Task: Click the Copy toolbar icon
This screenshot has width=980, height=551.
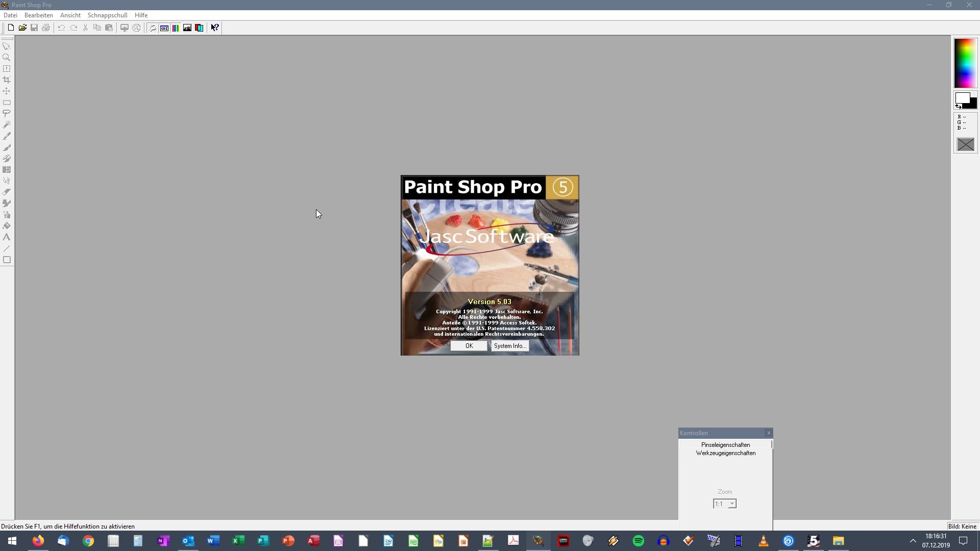Action: (97, 28)
